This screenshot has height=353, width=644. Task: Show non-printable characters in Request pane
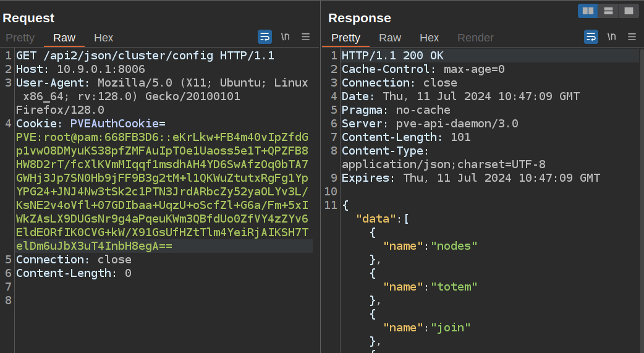tap(285, 37)
